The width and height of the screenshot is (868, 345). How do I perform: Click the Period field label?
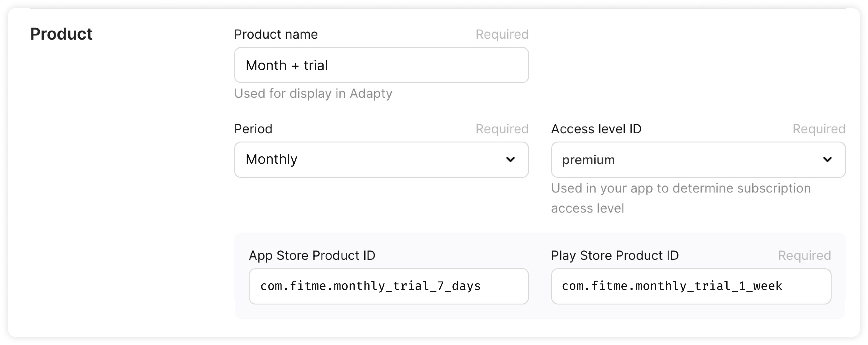point(253,129)
